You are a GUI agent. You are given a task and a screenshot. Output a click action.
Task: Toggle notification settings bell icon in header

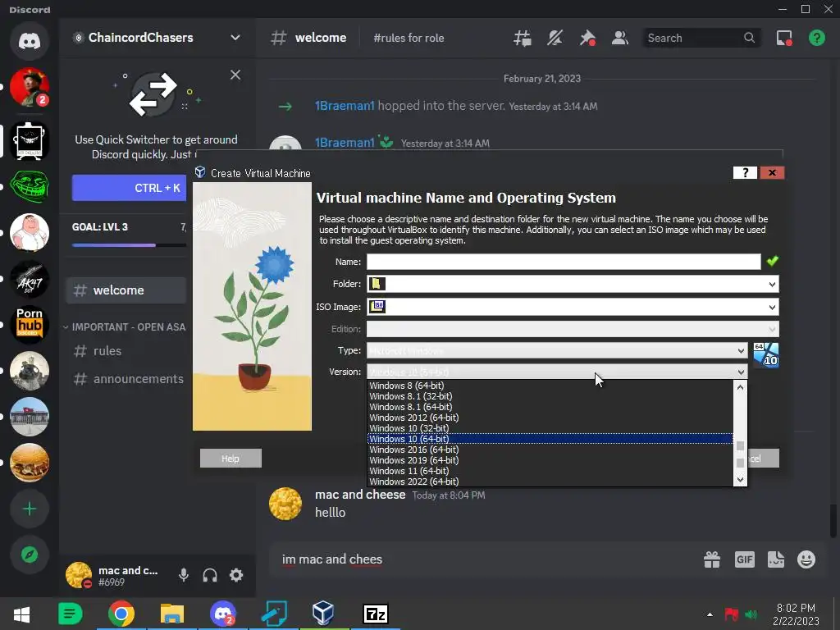coord(555,38)
